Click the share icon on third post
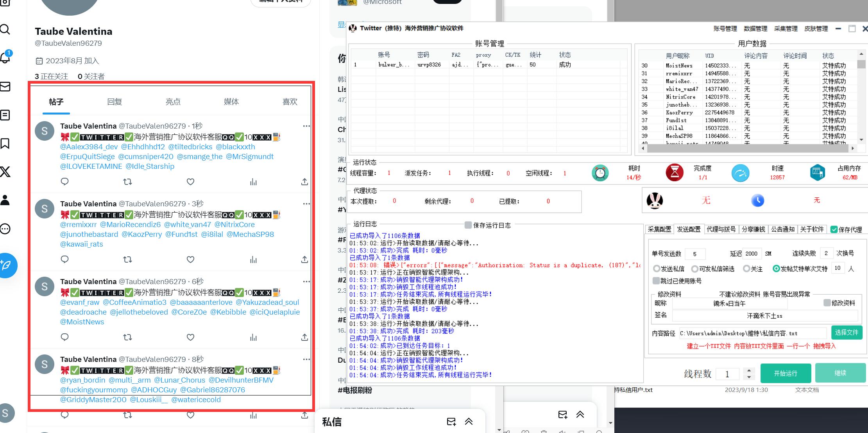The height and width of the screenshot is (433, 868). tap(304, 337)
